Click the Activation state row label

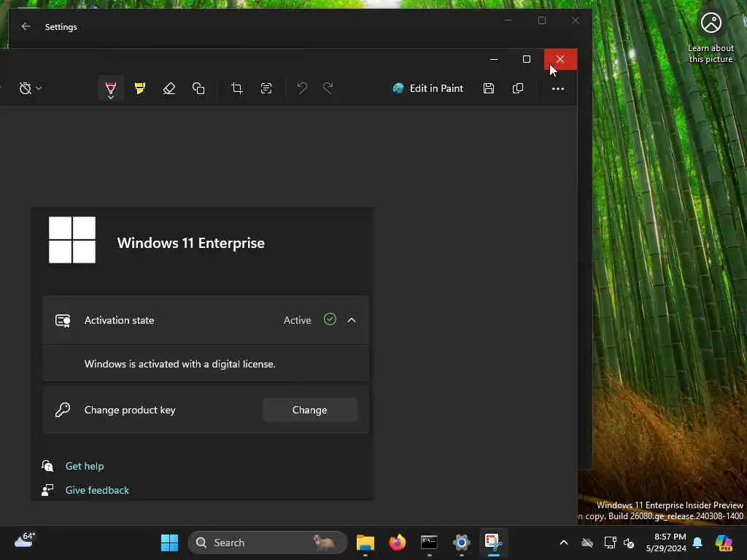[119, 321]
